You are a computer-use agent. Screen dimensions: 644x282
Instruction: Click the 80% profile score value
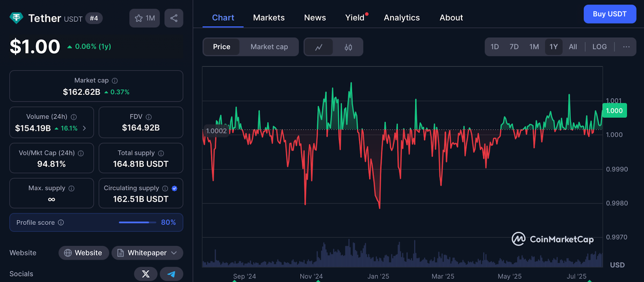169,222
